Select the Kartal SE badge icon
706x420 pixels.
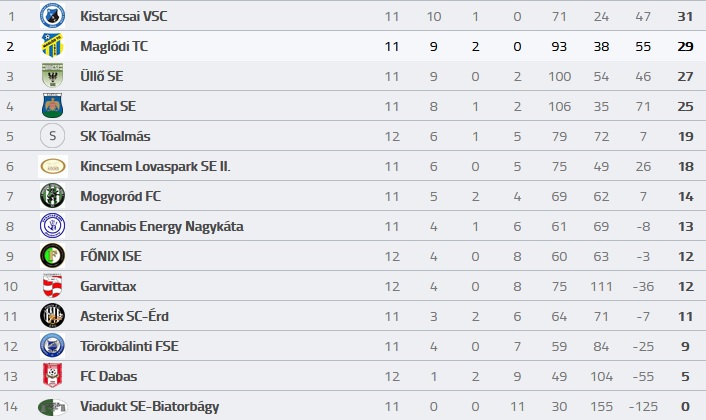(52, 106)
